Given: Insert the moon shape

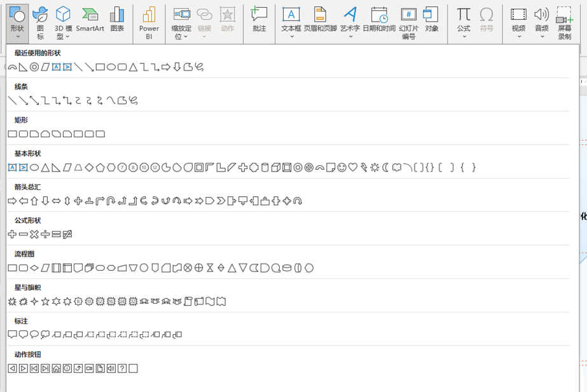Looking at the screenshot, I should point(385,168).
